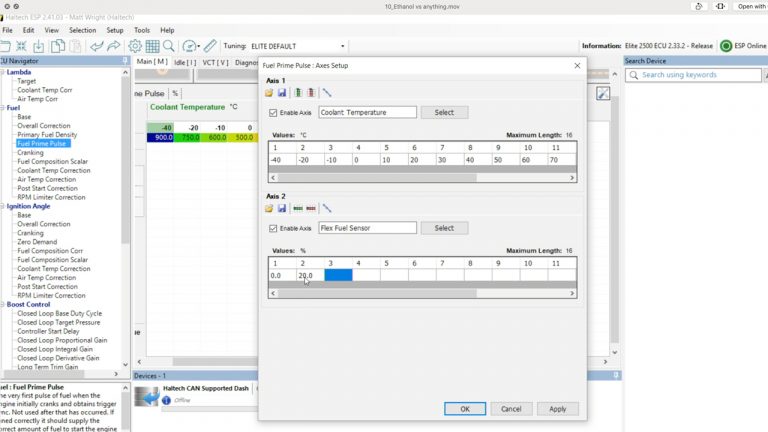The width and height of the screenshot is (768, 432).
Task: Click the save disk icon in Axis 2
Action: tap(281, 208)
